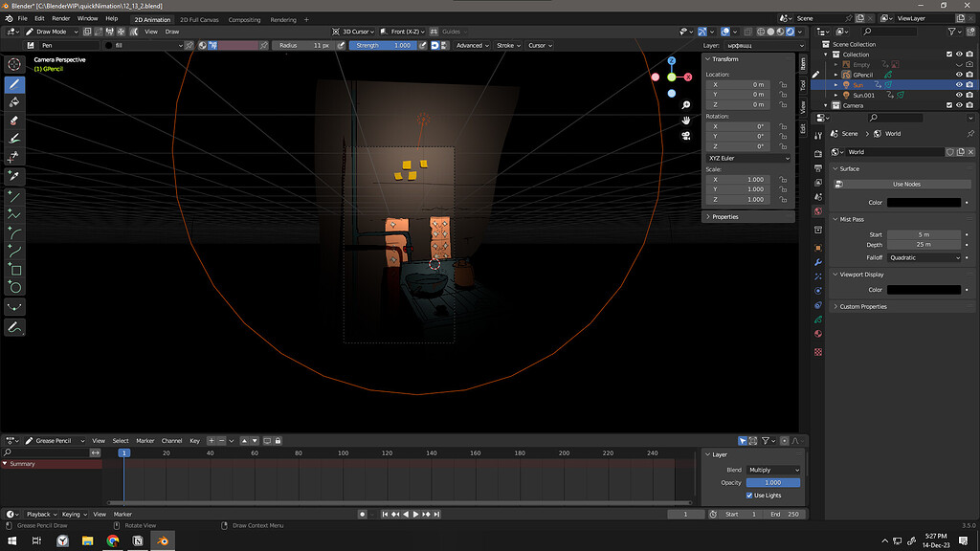Enable the Use Lights checkbox

[x=749, y=496]
